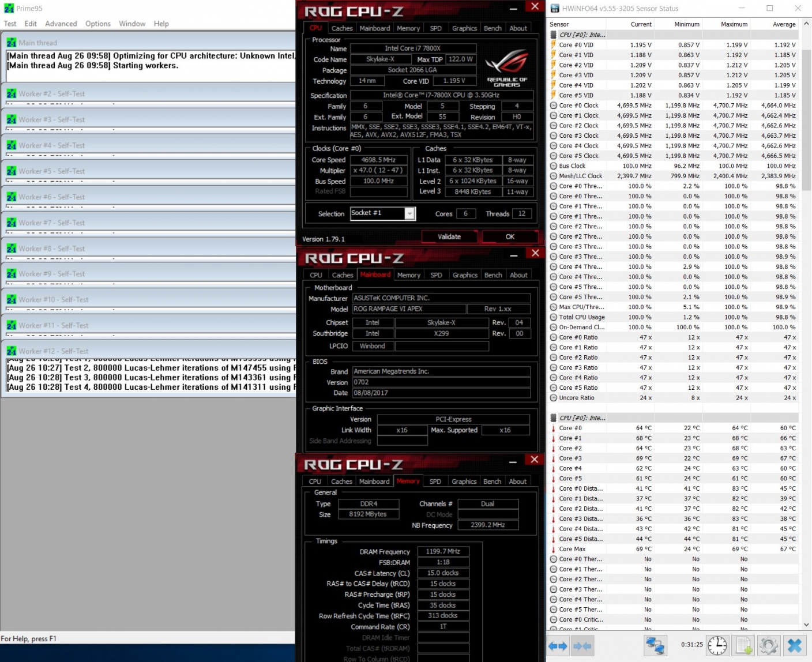Viewport: 812px width, 662px height.
Task: Click the Maximum column header in HWiNFO
Action: pyautogui.click(x=734, y=24)
